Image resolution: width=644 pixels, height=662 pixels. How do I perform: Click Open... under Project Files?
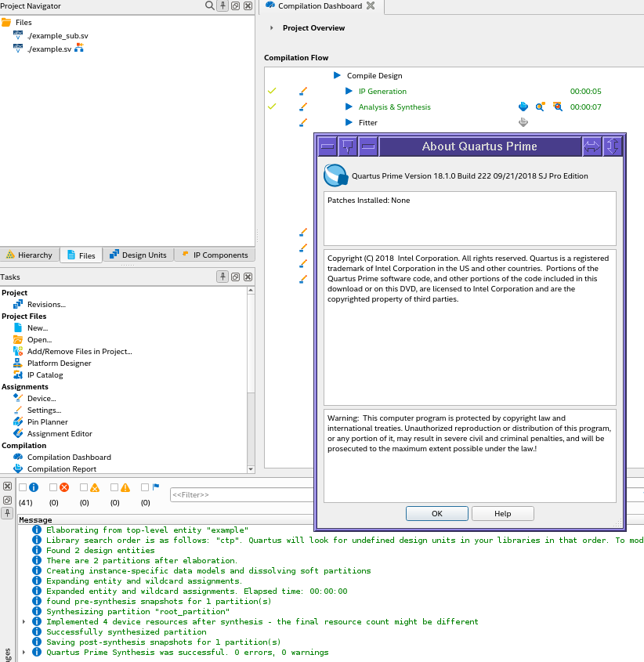pos(40,340)
